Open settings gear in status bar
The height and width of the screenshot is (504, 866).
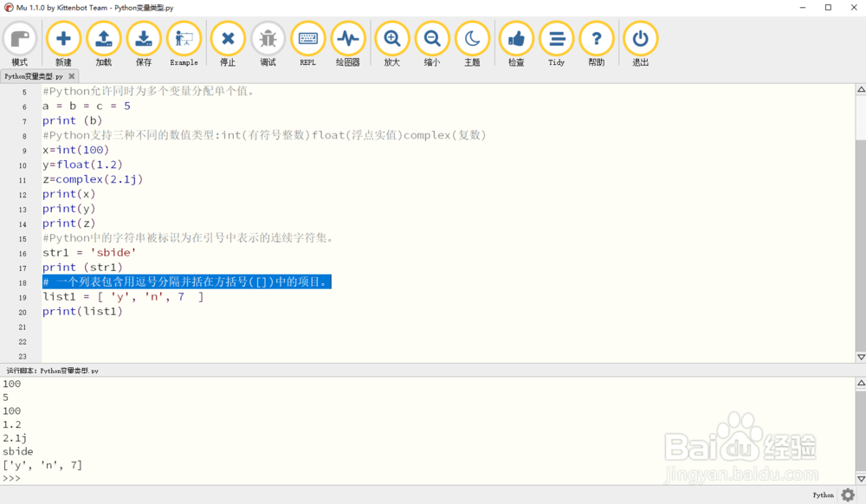point(848,494)
